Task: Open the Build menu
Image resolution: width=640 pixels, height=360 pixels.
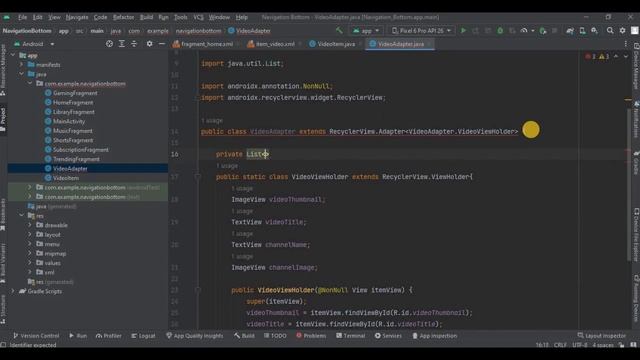Action: point(146,17)
